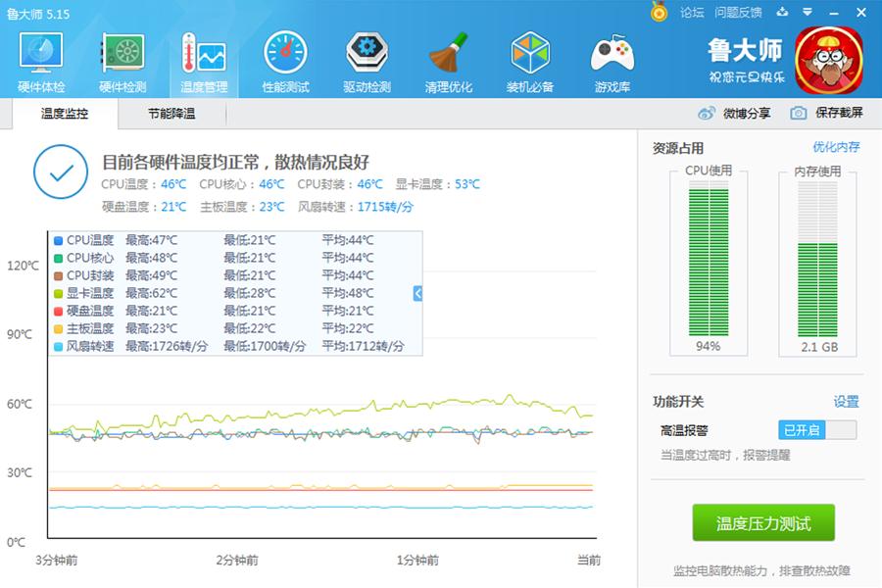Image resolution: width=882 pixels, height=588 pixels.
Task: Select the 温度管理 temperature management icon
Action: (203, 59)
